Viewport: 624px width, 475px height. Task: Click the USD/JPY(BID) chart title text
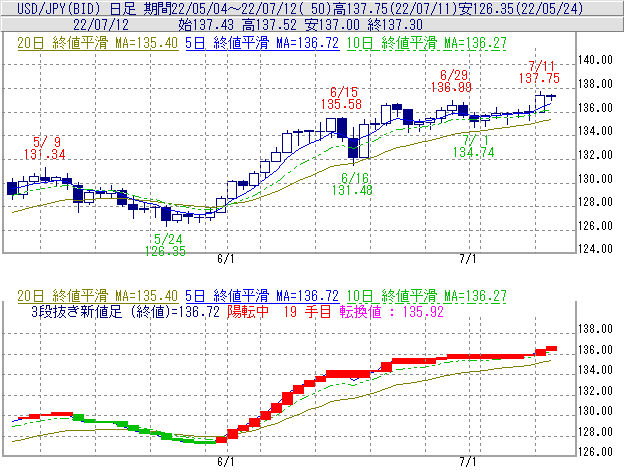coord(58,8)
